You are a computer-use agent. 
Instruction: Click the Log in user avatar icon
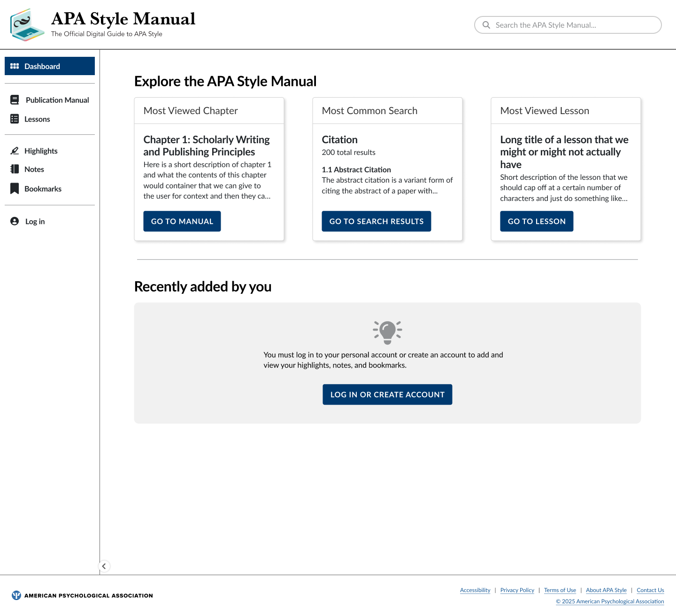pos(15,222)
